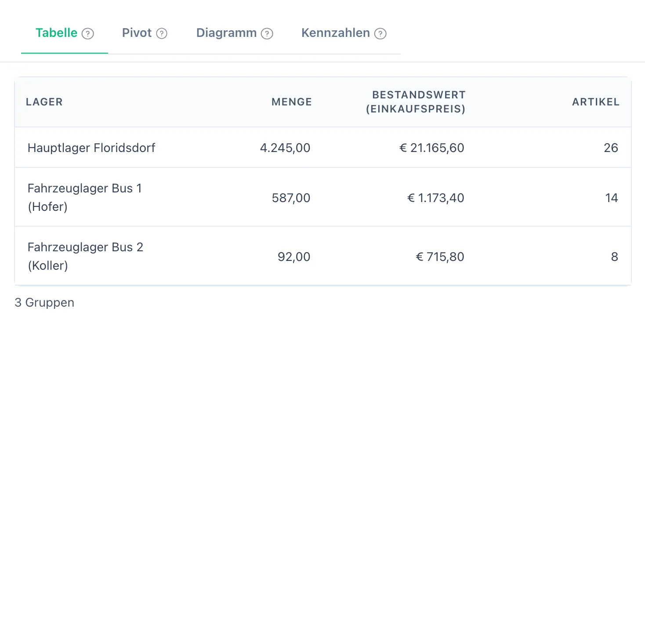
Task: Click article count 8 for Bus 2 (Koller)
Action: (615, 257)
